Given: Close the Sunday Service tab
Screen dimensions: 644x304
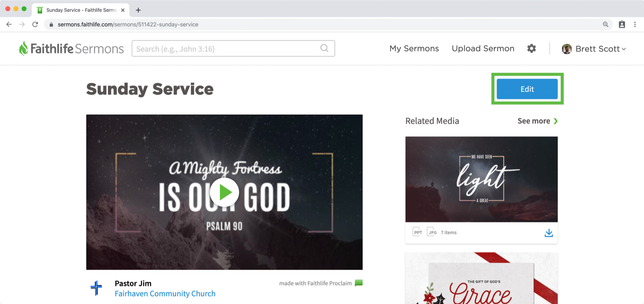Looking at the screenshot, I should pos(123,10).
